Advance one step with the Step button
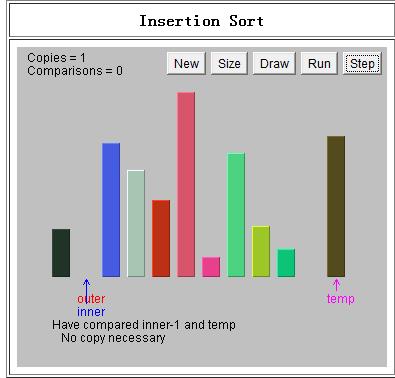This screenshot has width=395, height=378. (362, 63)
